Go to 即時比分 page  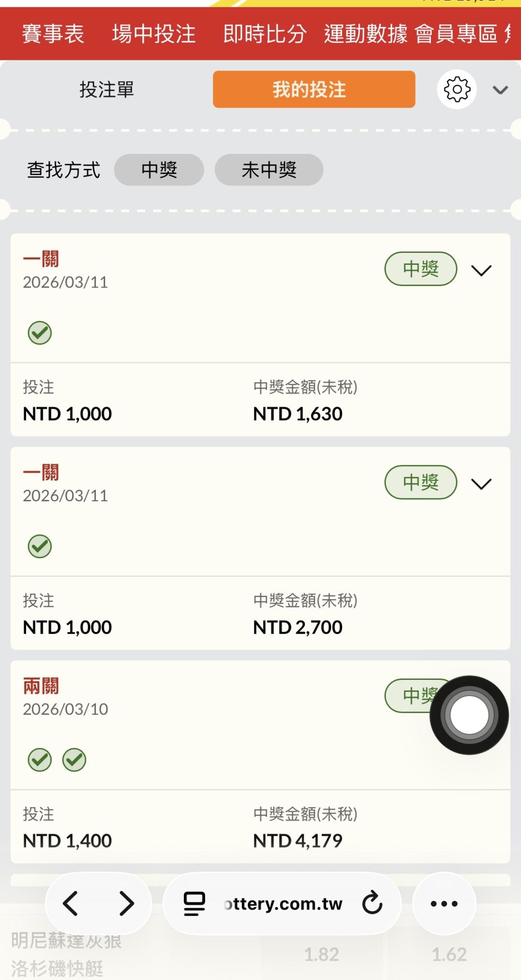[x=265, y=34]
